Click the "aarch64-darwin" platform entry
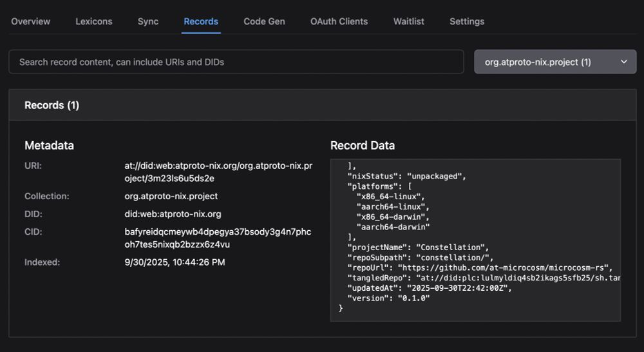The width and height of the screenshot is (644, 352). click(x=393, y=227)
